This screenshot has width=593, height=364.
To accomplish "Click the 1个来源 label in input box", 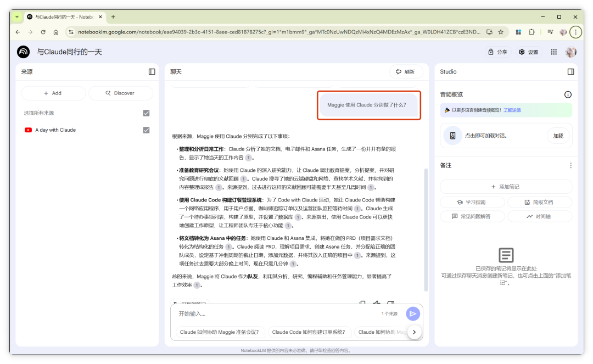I will [x=389, y=313].
